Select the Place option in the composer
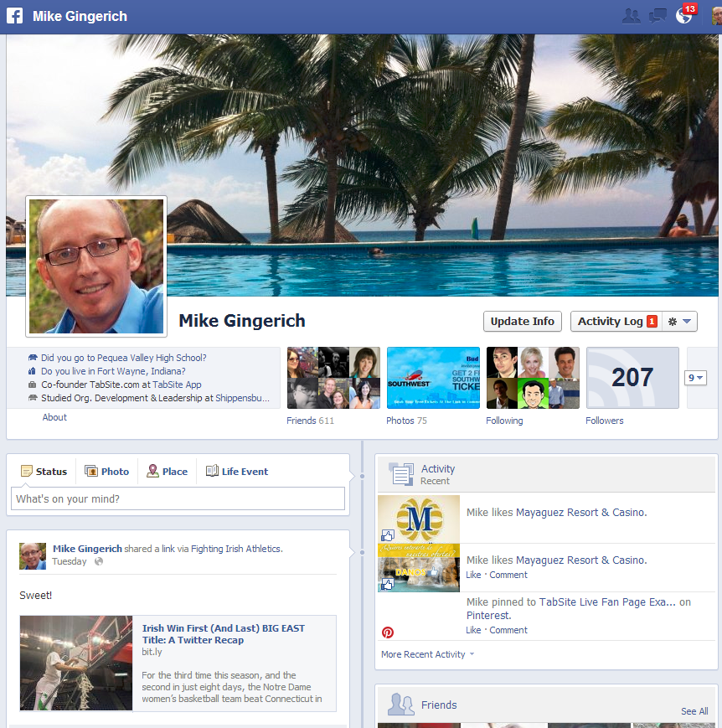The image size is (722, 728). [x=167, y=471]
